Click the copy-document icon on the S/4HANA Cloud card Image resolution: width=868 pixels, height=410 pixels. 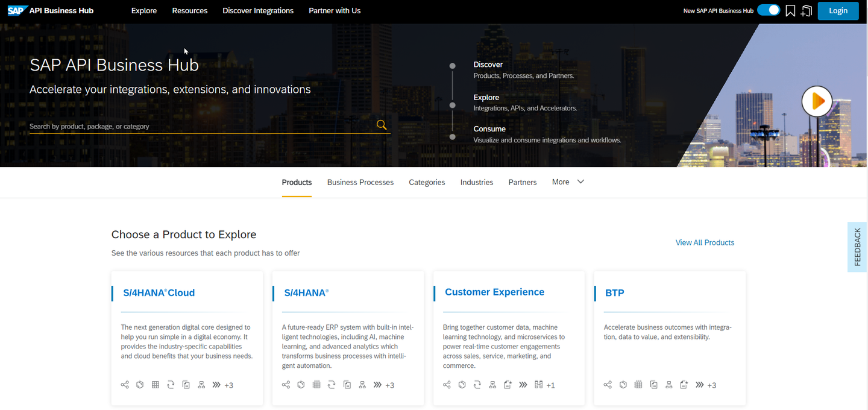(x=186, y=385)
